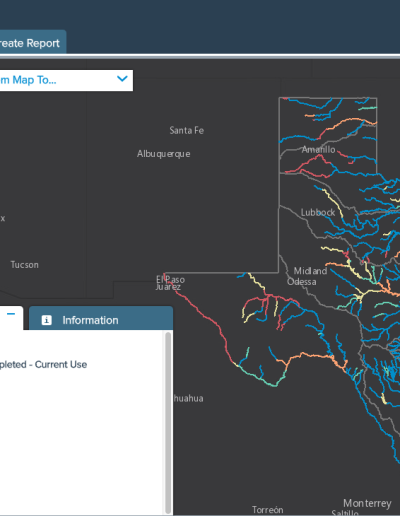Click the panel's vertical scrollbar
This screenshot has height=516, width=400.
pyautogui.click(x=168, y=422)
